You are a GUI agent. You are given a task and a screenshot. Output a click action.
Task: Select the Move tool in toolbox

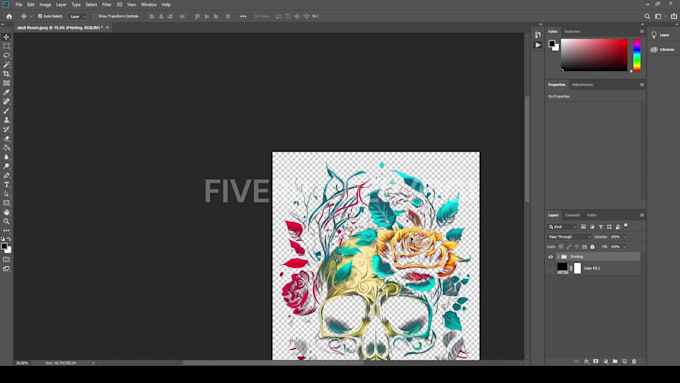pos(7,37)
